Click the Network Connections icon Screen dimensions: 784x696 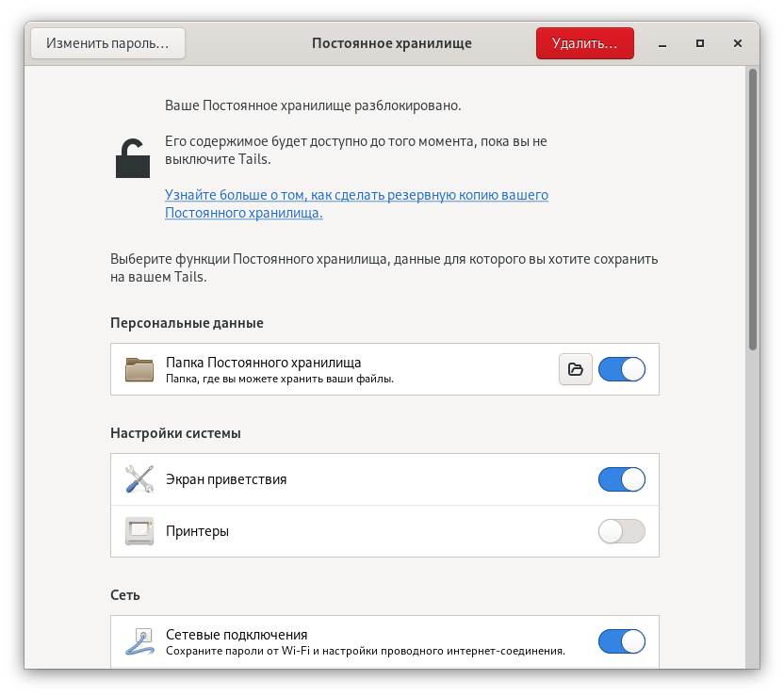[x=139, y=642]
